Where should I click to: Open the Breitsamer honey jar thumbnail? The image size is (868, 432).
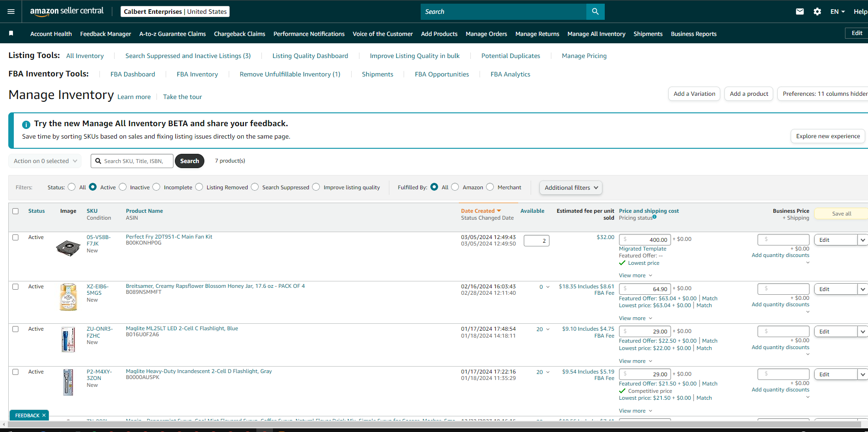pos(68,297)
